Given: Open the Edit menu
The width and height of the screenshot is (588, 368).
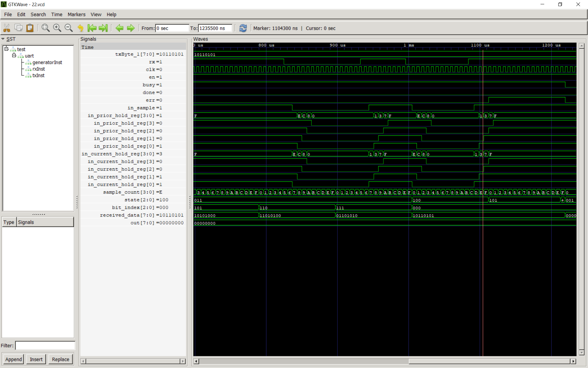Looking at the screenshot, I should click(x=21, y=14).
